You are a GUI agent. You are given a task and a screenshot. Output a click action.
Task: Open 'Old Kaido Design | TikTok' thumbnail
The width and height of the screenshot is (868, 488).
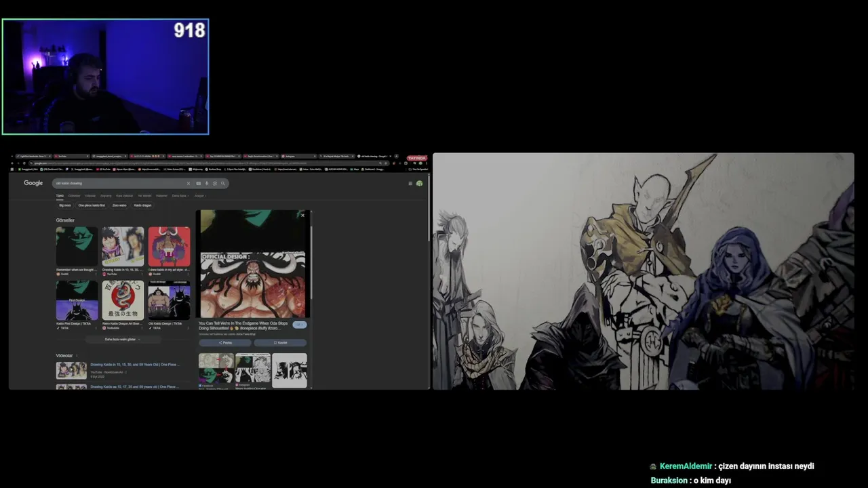169,300
